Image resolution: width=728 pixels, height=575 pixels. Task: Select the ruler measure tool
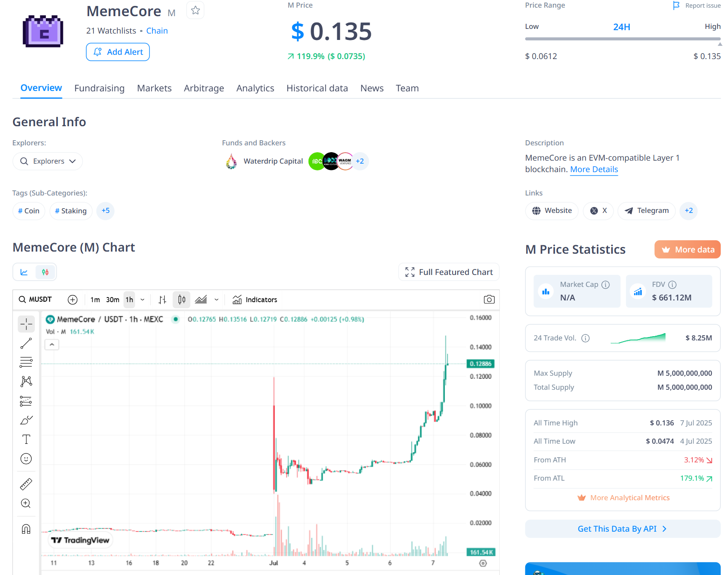(x=26, y=484)
